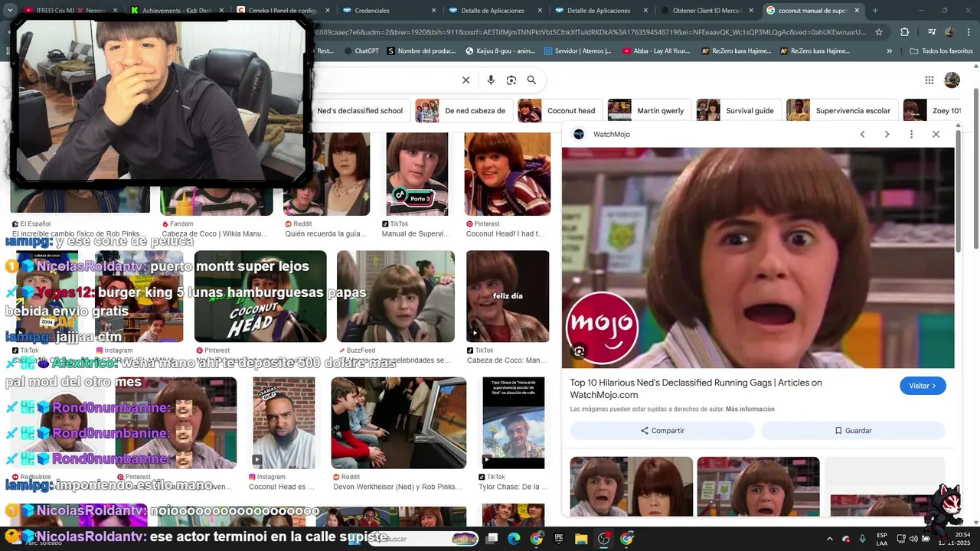980x551 pixels.
Task: Close the WatchMojo image preview panel
Action: [936, 134]
